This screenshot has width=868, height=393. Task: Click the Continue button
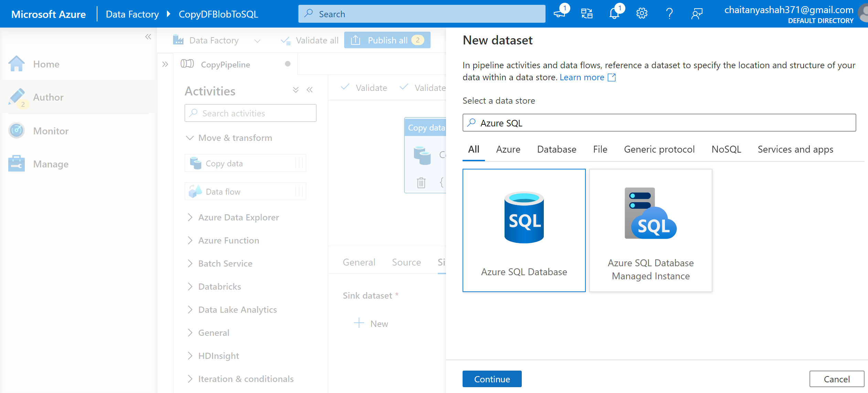click(x=492, y=379)
